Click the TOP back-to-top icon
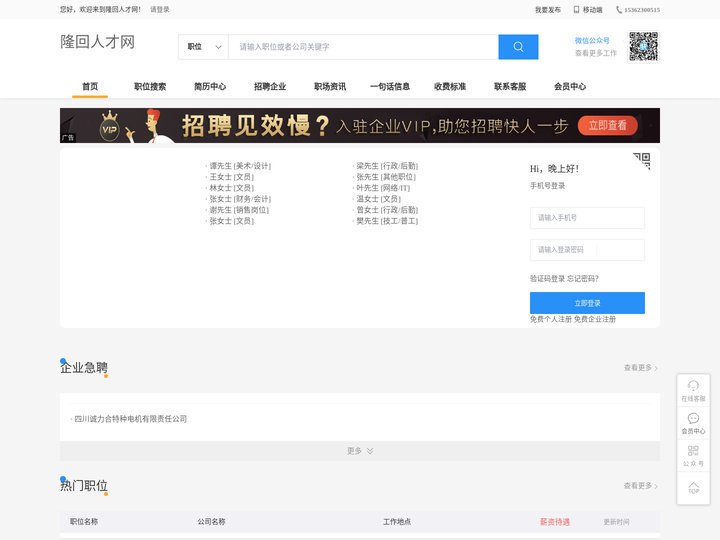Image resolution: width=720 pixels, height=540 pixels. point(693,488)
